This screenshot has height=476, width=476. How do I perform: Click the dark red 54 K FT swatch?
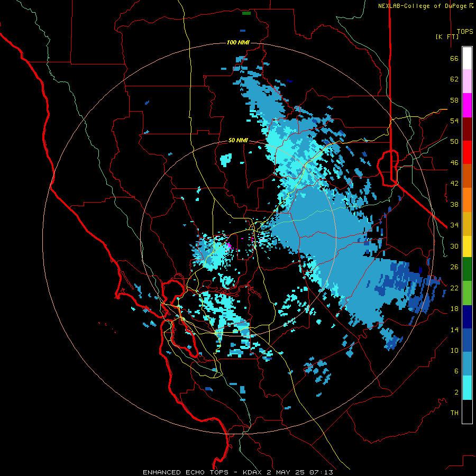(467, 129)
